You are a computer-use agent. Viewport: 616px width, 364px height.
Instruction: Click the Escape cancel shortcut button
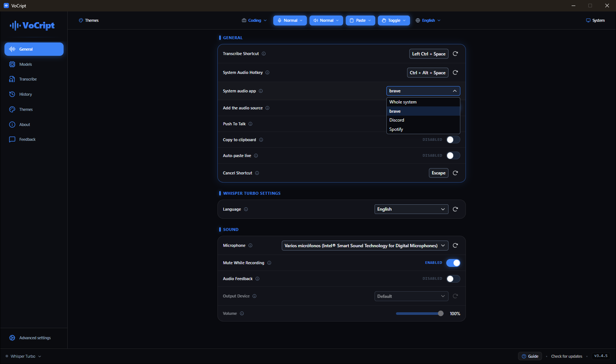(x=439, y=173)
